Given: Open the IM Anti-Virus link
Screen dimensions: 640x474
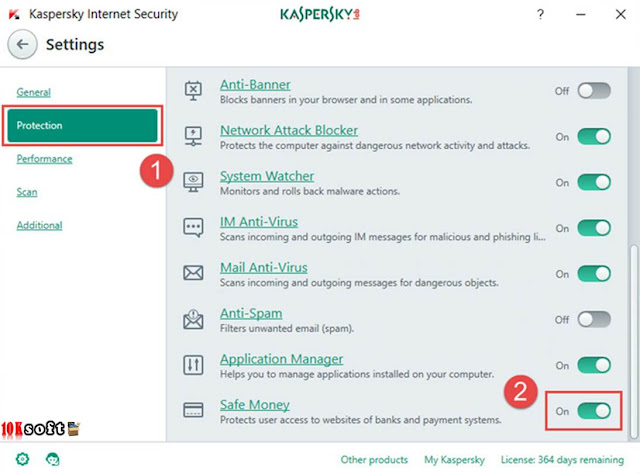Looking at the screenshot, I should click(x=259, y=222).
